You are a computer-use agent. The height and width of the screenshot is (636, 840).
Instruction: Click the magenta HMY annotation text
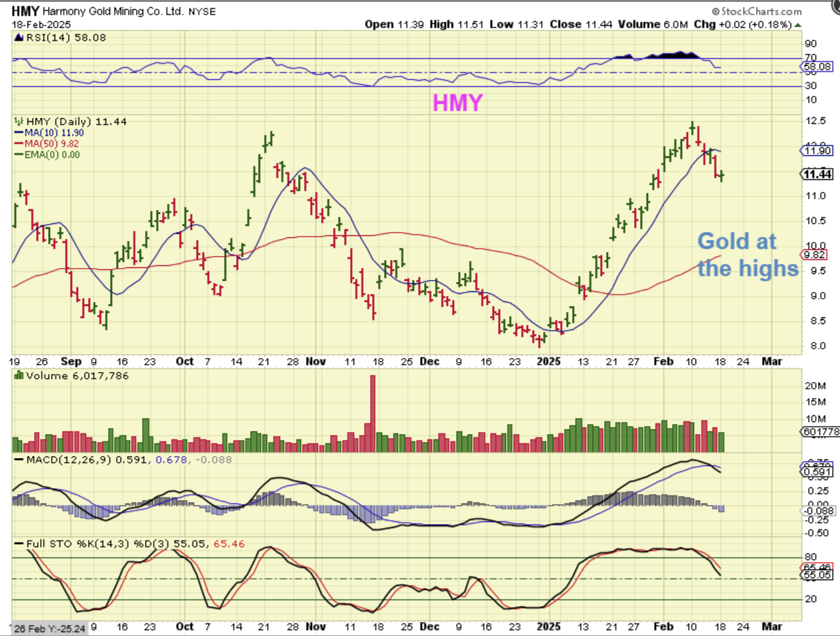457,102
